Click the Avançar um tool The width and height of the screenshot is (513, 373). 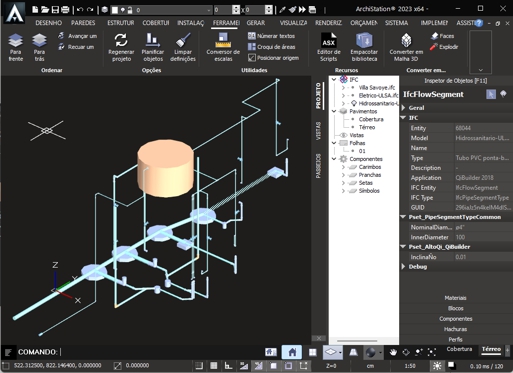77,36
